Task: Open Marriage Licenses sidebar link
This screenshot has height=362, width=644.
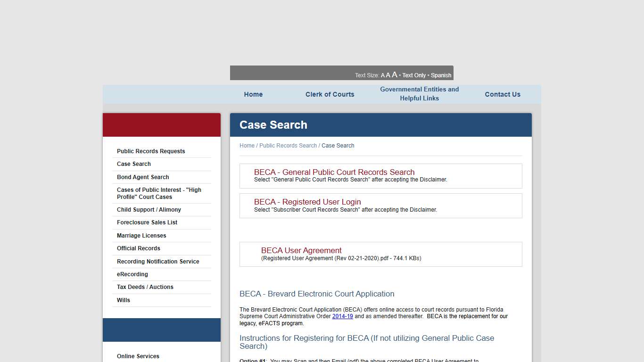Action: click(141, 235)
